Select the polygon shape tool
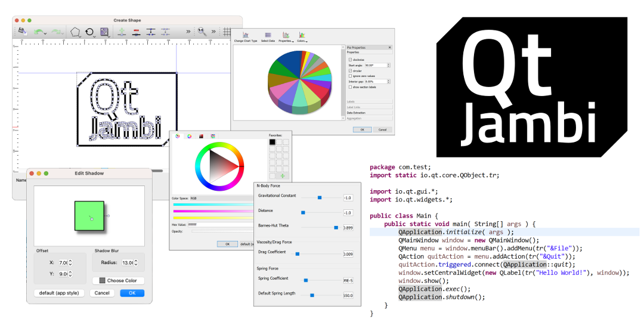 (75, 32)
